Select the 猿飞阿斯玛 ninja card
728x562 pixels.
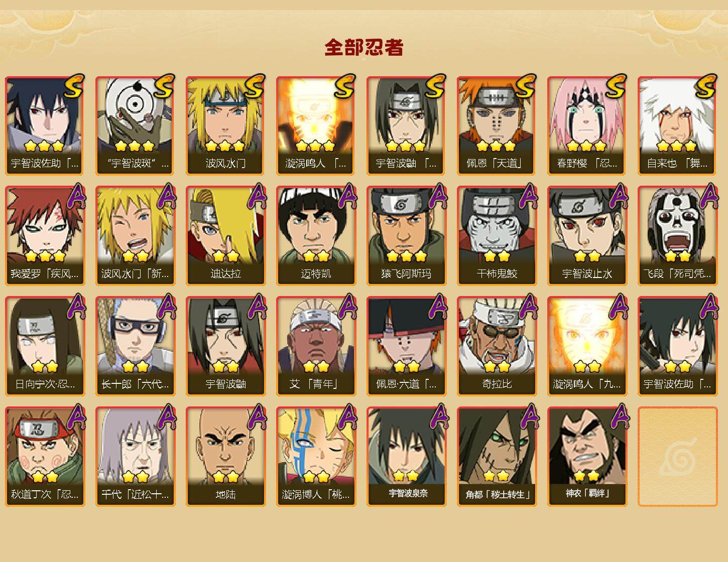pyautogui.click(x=406, y=236)
